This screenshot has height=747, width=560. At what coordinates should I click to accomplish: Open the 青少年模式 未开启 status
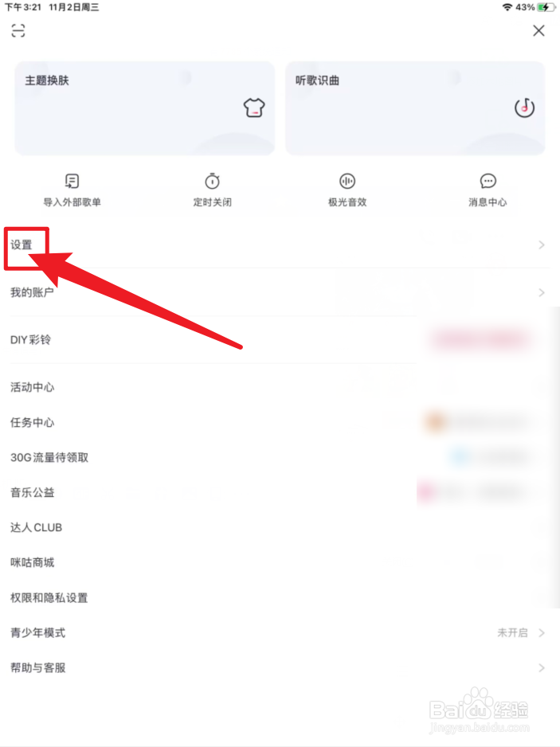(513, 632)
